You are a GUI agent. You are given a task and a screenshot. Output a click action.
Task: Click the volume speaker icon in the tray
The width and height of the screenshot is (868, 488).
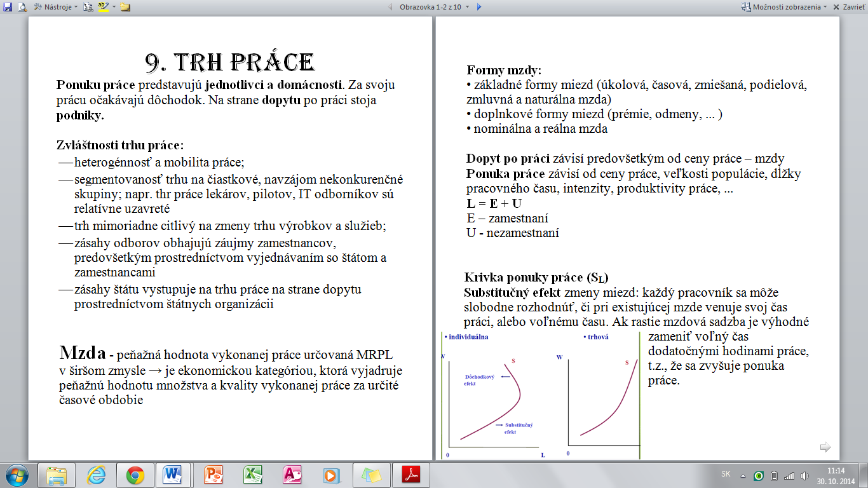[x=805, y=475]
